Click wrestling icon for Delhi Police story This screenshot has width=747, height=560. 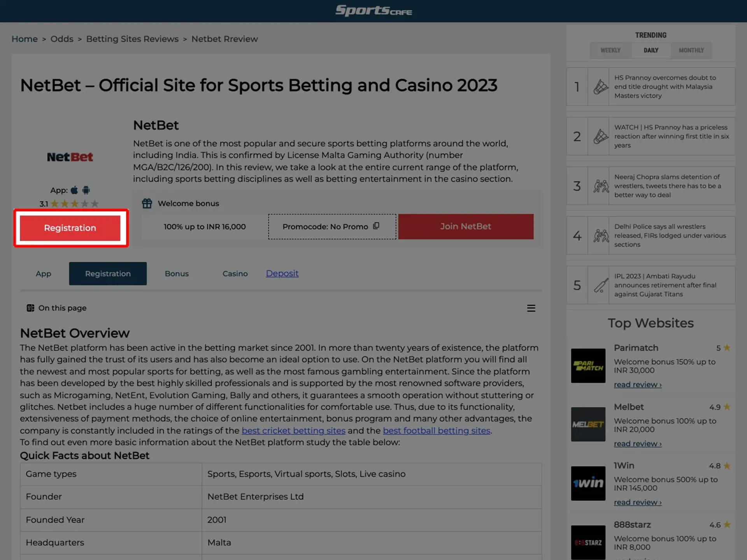coord(601,236)
